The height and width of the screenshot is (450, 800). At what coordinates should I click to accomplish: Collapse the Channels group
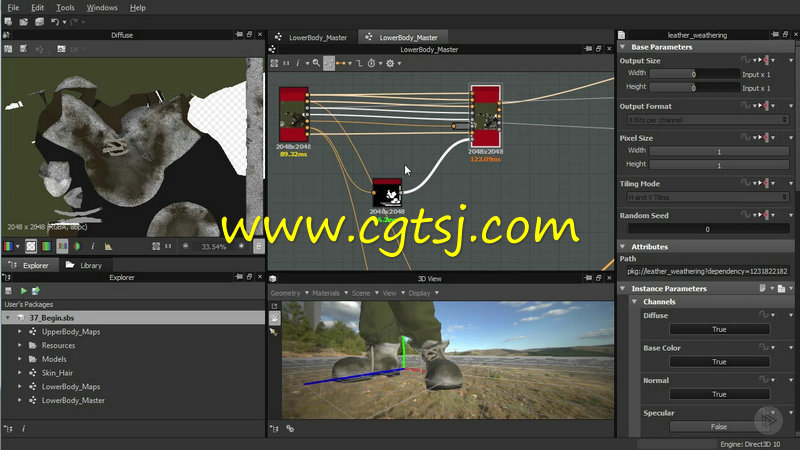point(634,302)
